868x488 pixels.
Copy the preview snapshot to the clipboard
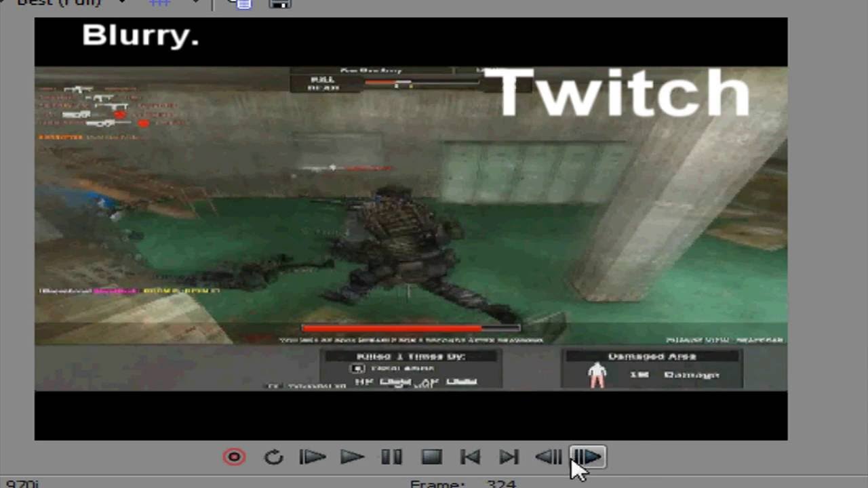(240, 3)
